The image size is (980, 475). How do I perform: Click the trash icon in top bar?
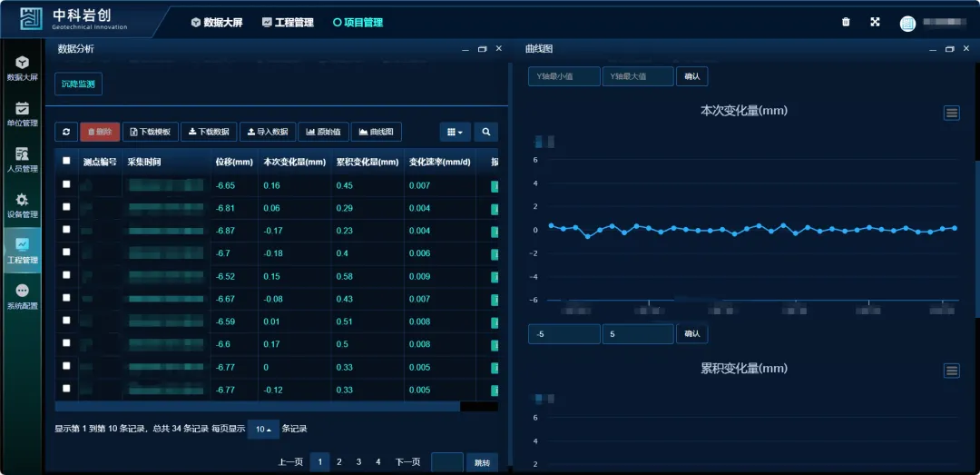point(847,22)
